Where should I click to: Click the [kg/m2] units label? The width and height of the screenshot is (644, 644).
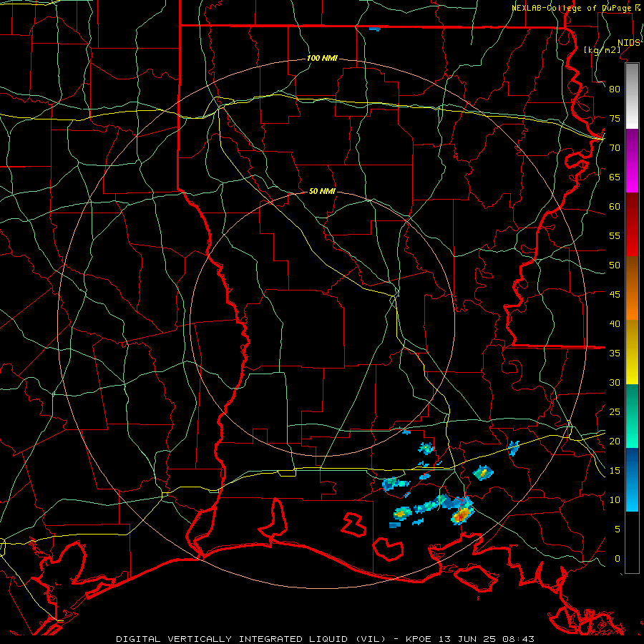pyautogui.click(x=602, y=50)
